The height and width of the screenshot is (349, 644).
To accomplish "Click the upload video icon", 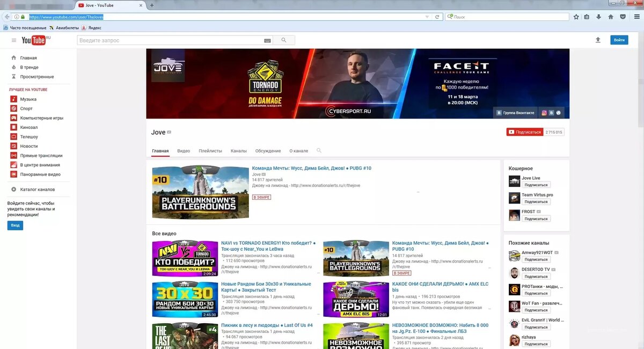I will coord(598,40).
